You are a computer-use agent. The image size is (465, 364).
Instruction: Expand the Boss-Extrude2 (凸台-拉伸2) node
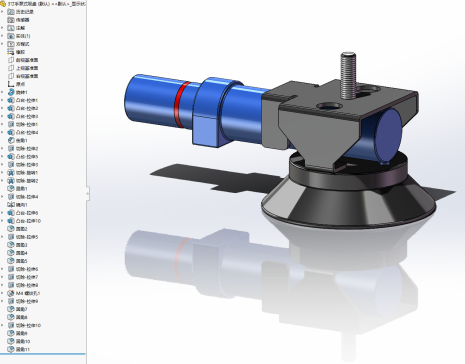pos(3,108)
